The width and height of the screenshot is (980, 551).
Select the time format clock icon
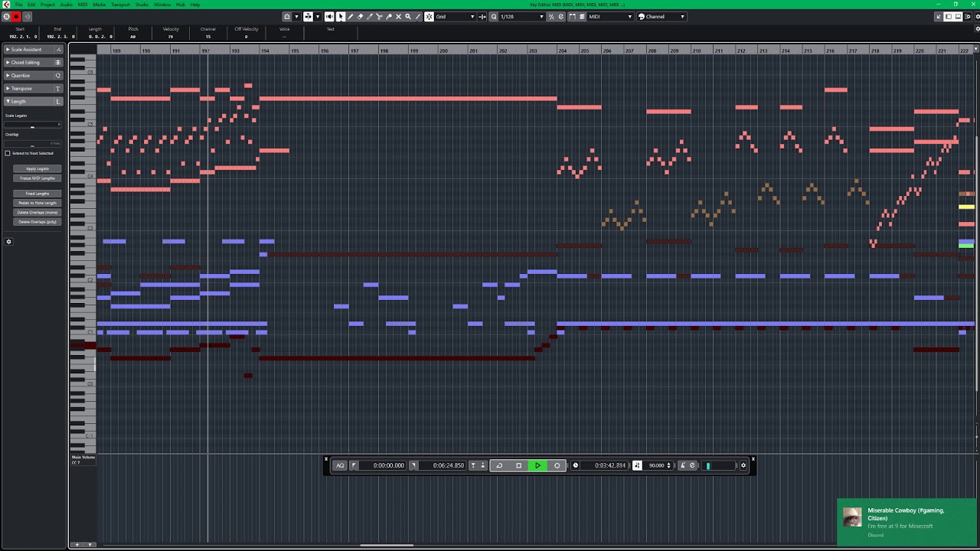point(576,465)
